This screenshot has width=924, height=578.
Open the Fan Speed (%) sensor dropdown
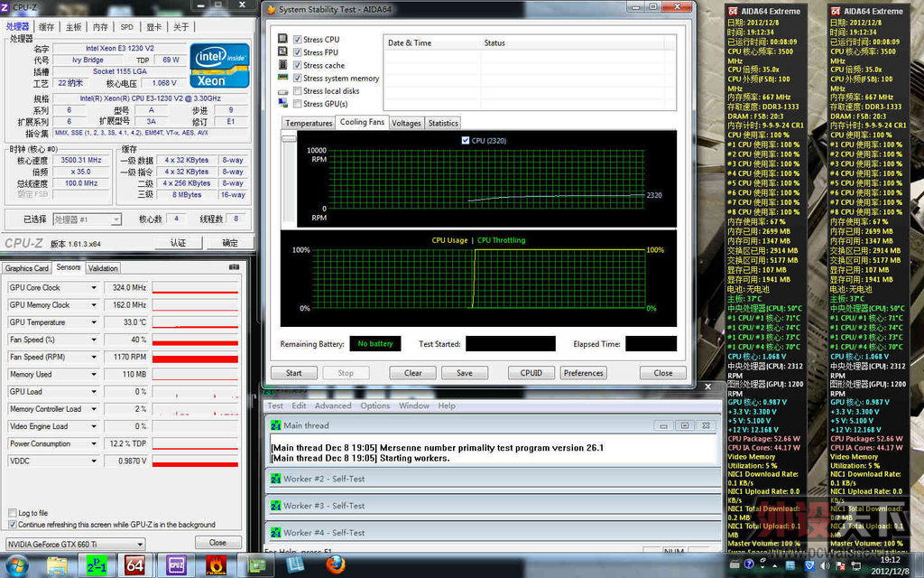click(x=94, y=340)
